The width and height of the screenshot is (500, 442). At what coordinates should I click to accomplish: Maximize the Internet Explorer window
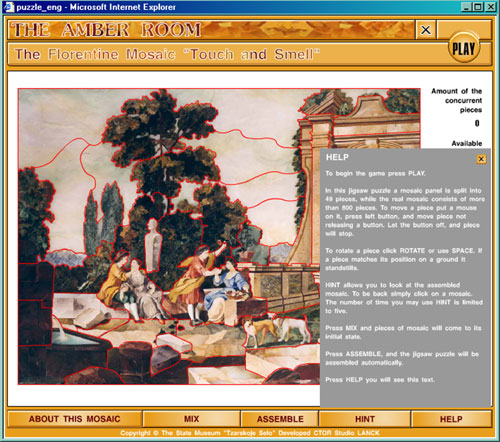click(478, 7)
